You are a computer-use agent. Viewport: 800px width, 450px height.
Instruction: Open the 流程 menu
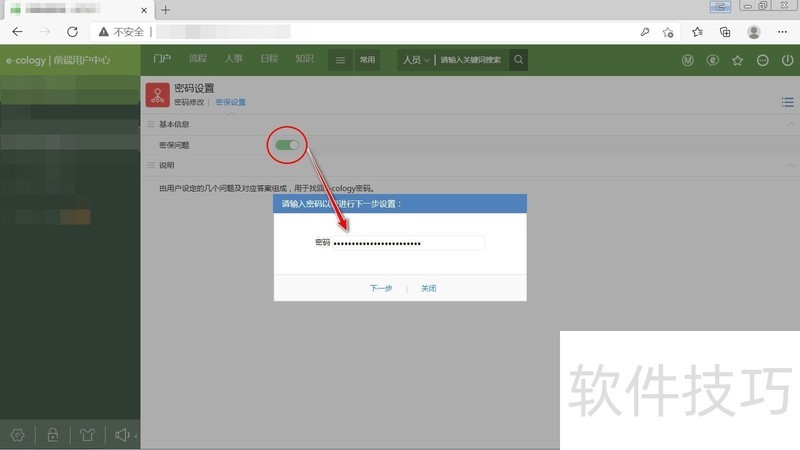tap(198, 59)
